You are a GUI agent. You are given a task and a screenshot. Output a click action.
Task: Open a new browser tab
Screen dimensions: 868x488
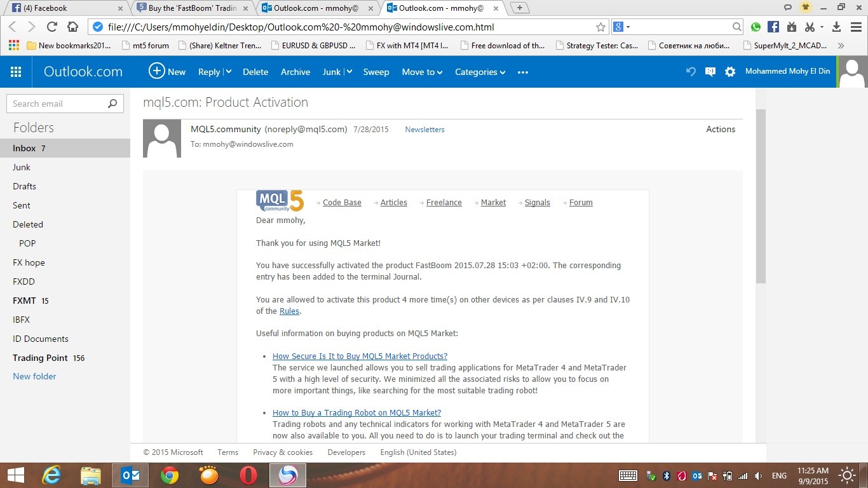click(520, 8)
